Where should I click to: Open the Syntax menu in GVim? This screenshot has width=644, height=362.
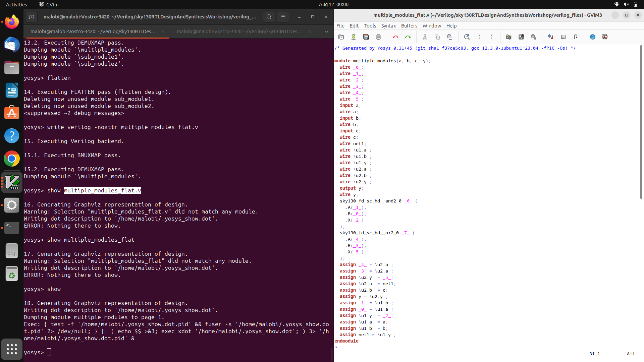388,25
